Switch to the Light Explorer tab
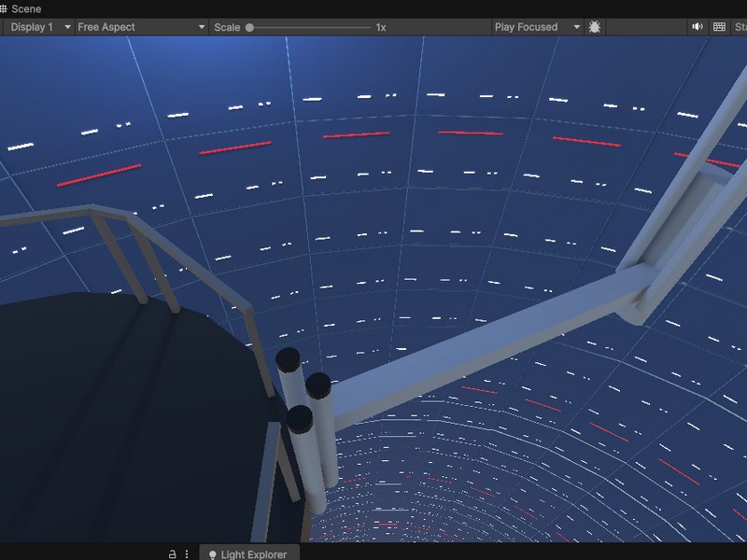 (253, 554)
